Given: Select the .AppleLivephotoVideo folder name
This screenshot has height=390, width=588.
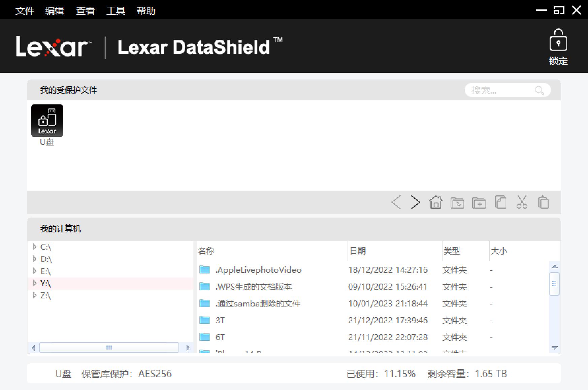Looking at the screenshot, I should click(258, 270).
